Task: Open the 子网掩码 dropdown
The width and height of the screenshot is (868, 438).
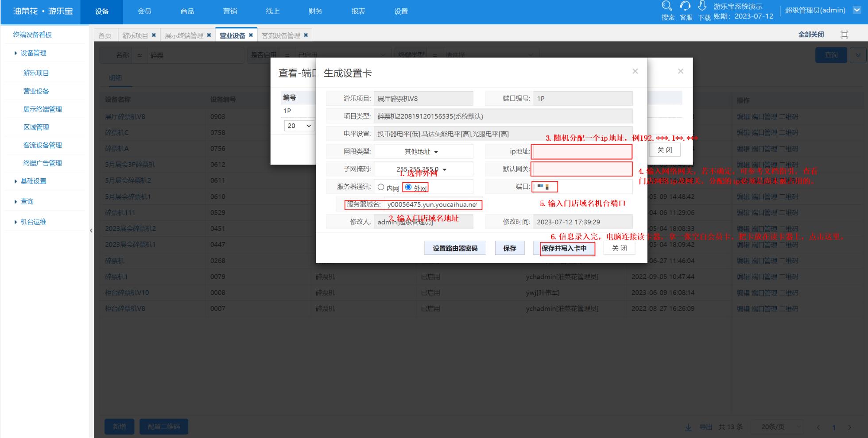Action: [x=423, y=169]
